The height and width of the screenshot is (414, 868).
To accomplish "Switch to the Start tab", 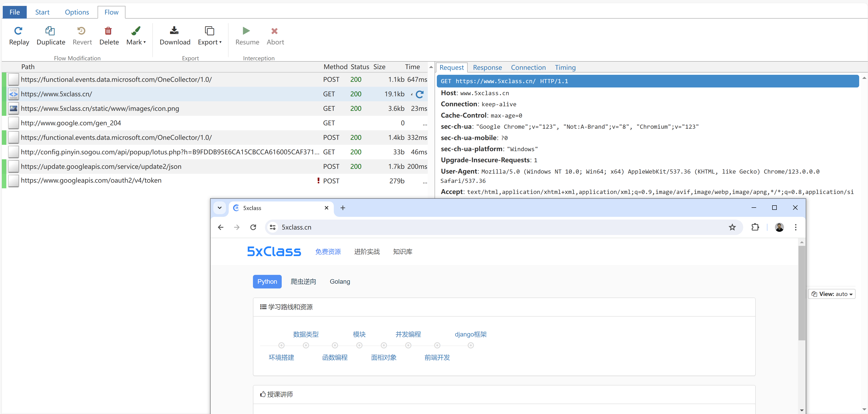I will click(42, 12).
